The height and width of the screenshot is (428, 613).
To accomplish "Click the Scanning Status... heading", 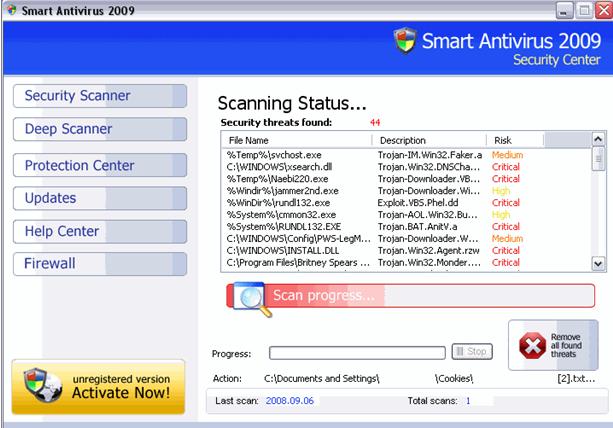I will click(x=292, y=104).
